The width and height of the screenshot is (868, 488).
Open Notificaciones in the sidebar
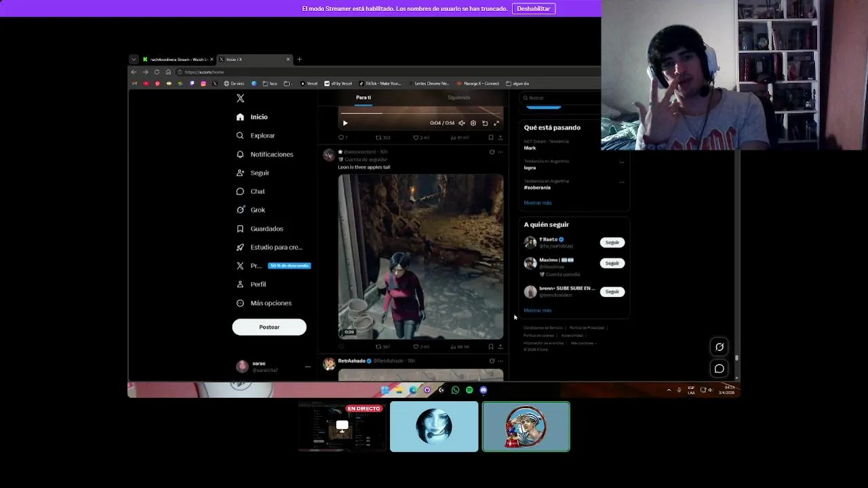coord(264,155)
